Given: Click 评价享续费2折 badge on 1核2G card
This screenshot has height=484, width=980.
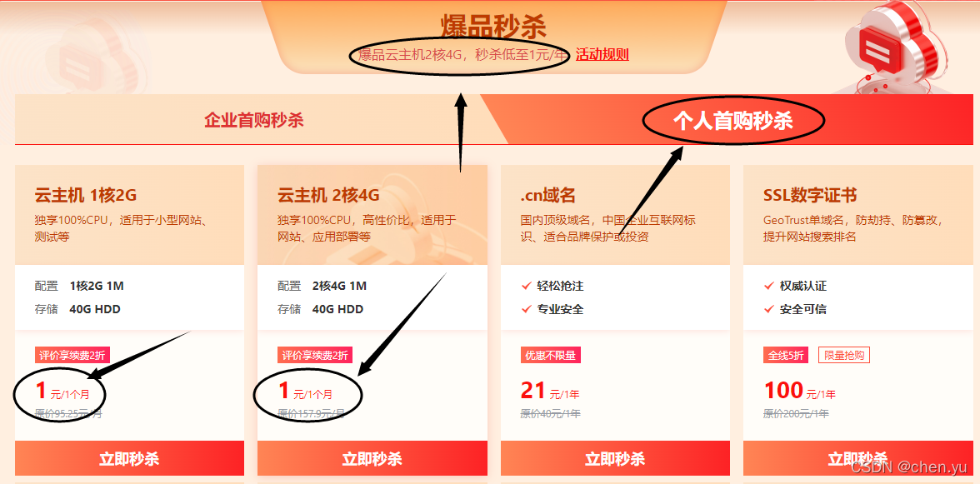Looking at the screenshot, I should pos(72,356).
